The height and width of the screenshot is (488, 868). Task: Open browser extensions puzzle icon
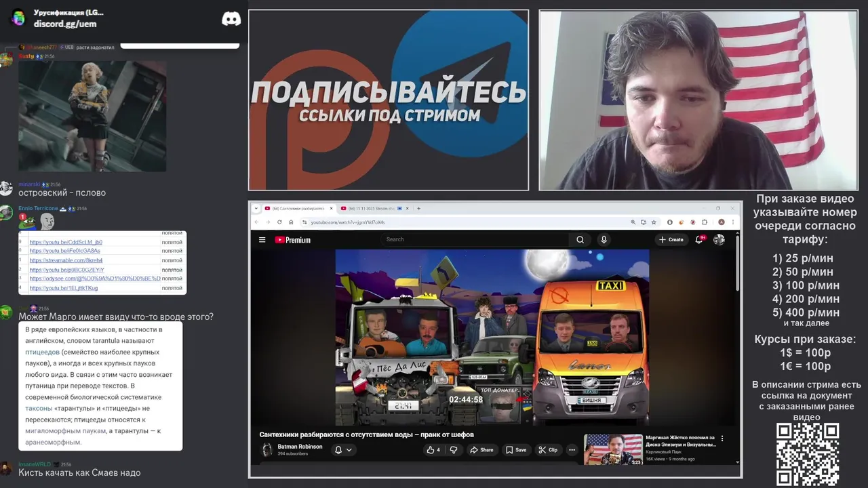click(705, 222)
